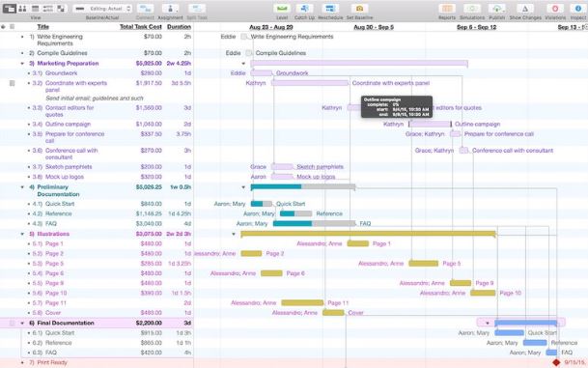
Task: Collapse the Illustrations group in outline
Action: (x=22, y=234)
